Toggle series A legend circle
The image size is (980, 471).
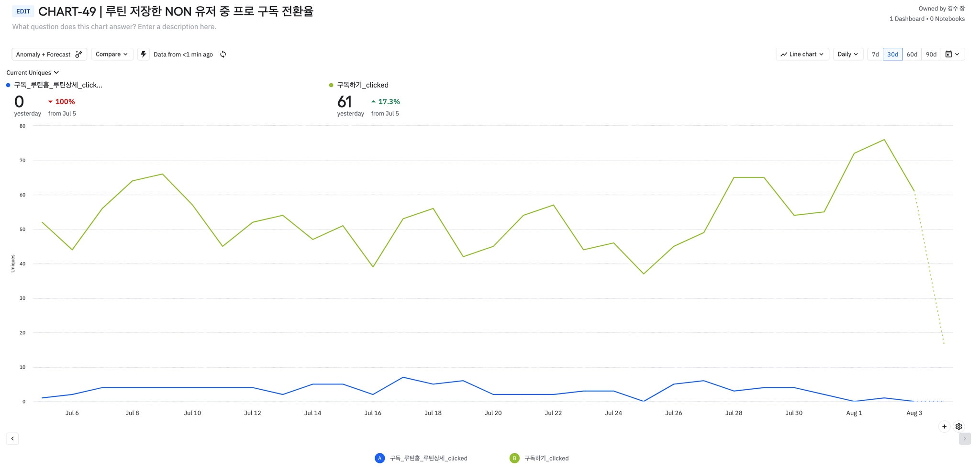tap(379, 458)
